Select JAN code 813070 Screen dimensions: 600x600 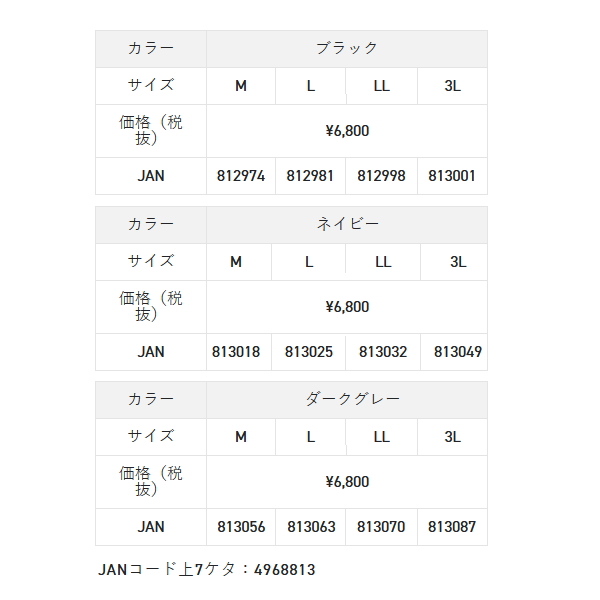381,527
